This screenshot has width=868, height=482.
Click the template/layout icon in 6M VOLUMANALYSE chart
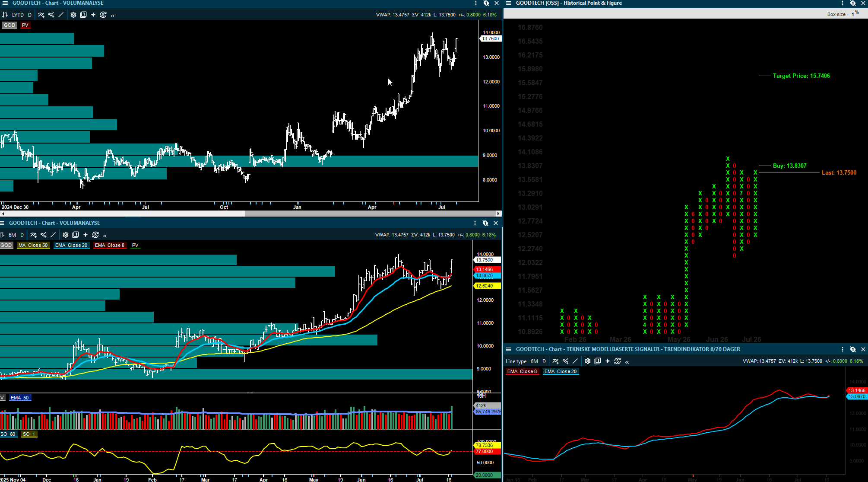coord(76,235)
